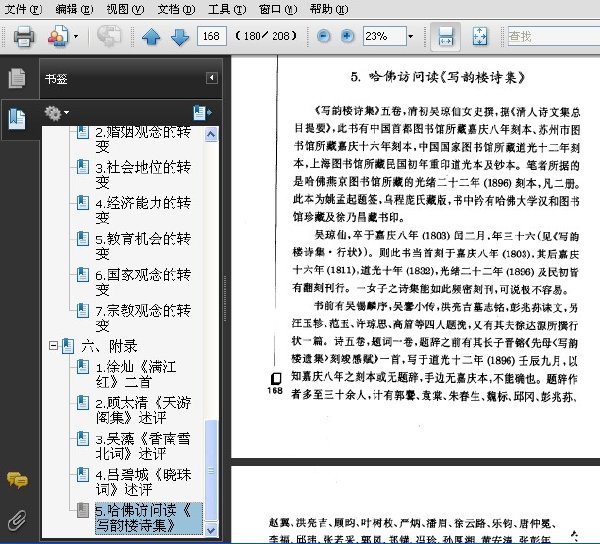This screenshot has height=544, width=600.
Task: Select bookmark 1.徐灿《满江红》二首
Action: (136, 375)
